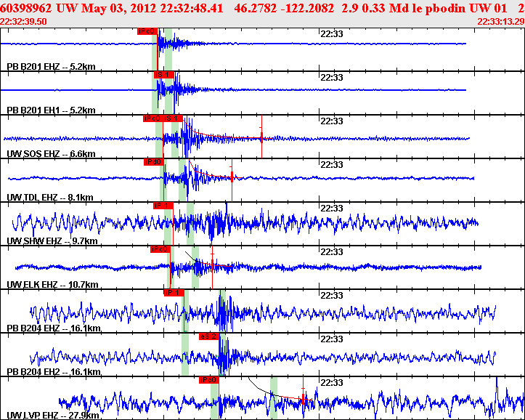Screen dimensions: 525x420
Task: Click the iP 1 pick flag on B204 EHZ
Action: click(174, 293)
